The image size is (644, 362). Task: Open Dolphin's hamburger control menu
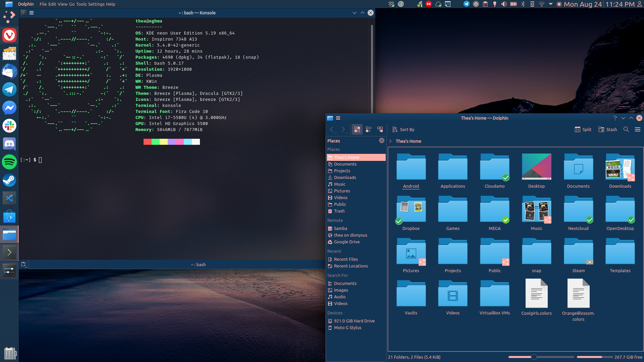point(638,129)
